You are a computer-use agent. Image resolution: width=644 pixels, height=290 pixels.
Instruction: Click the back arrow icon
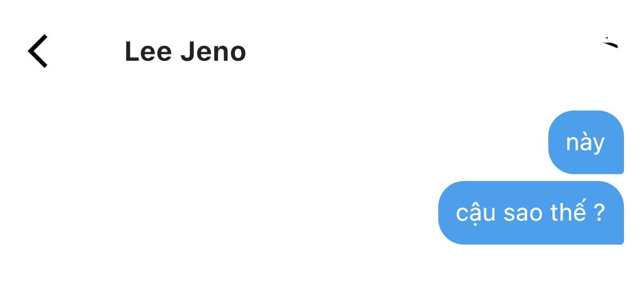(38, 51)
